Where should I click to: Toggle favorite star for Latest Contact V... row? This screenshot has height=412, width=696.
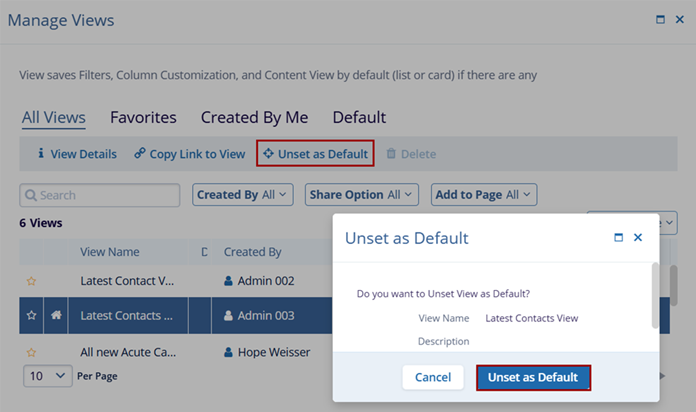click(31, 281)
